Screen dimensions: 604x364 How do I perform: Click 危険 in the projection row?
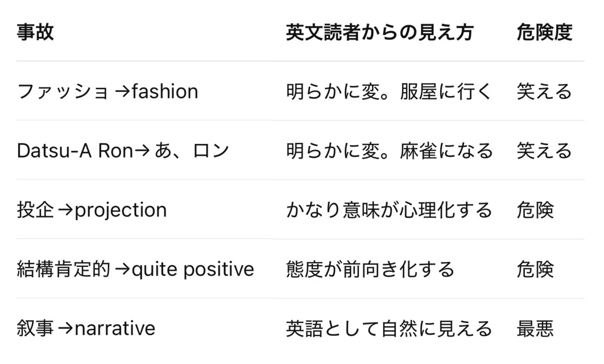click(x=535, y=210)
